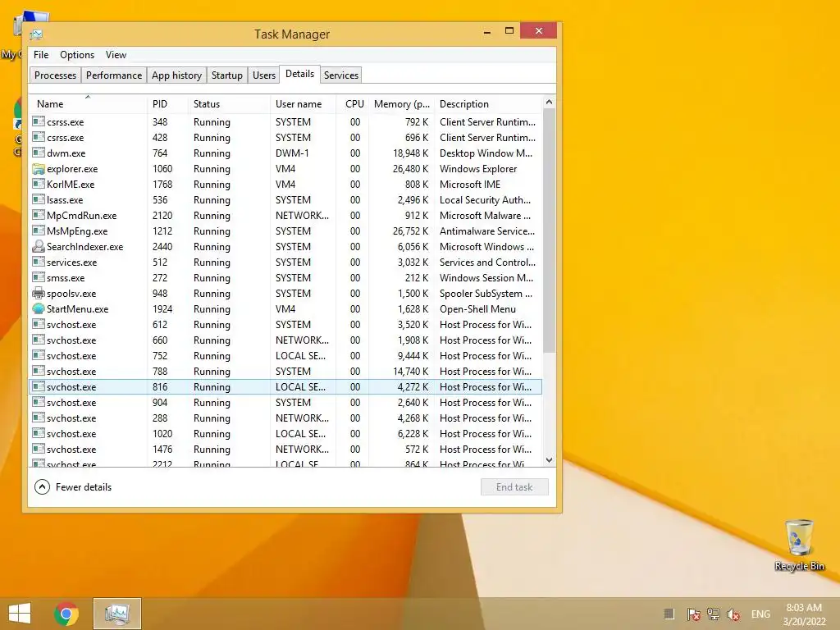Viewport: 840px width, 630px height.
Task: Click the End task button
Action: click(514, 487)
